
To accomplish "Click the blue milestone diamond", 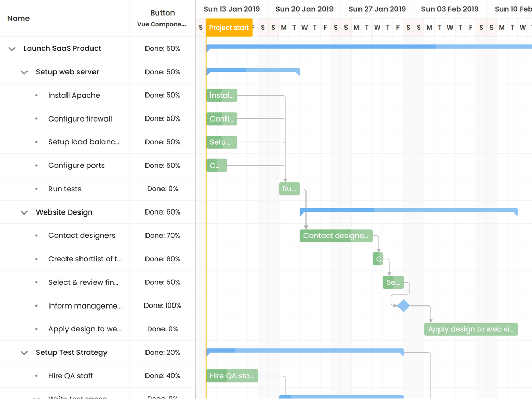I will pyautogui.click(x=404, y=306).
